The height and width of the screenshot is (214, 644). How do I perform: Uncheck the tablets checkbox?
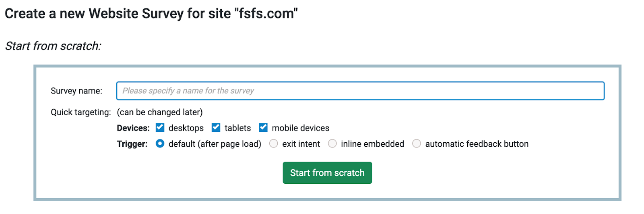coord(216,128)
